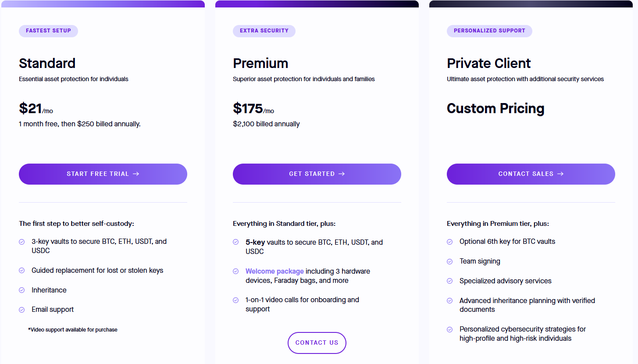Click check icon beside 3-key vaults feature

click(21, 242)
